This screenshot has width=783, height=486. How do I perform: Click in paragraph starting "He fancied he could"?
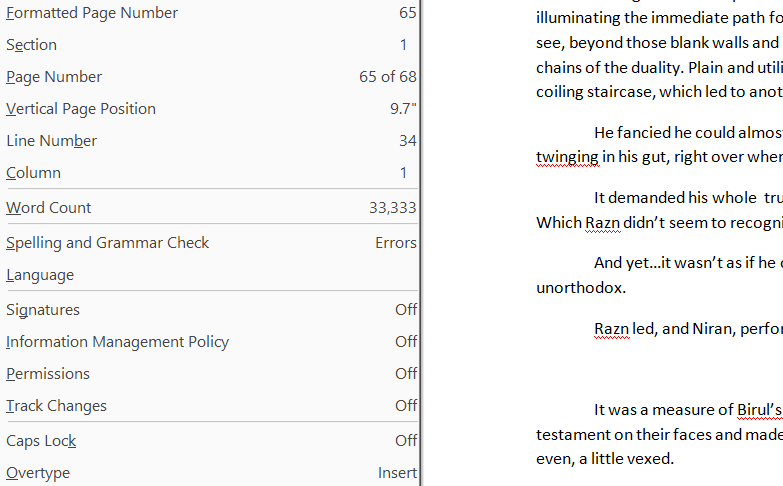[680, 133]
